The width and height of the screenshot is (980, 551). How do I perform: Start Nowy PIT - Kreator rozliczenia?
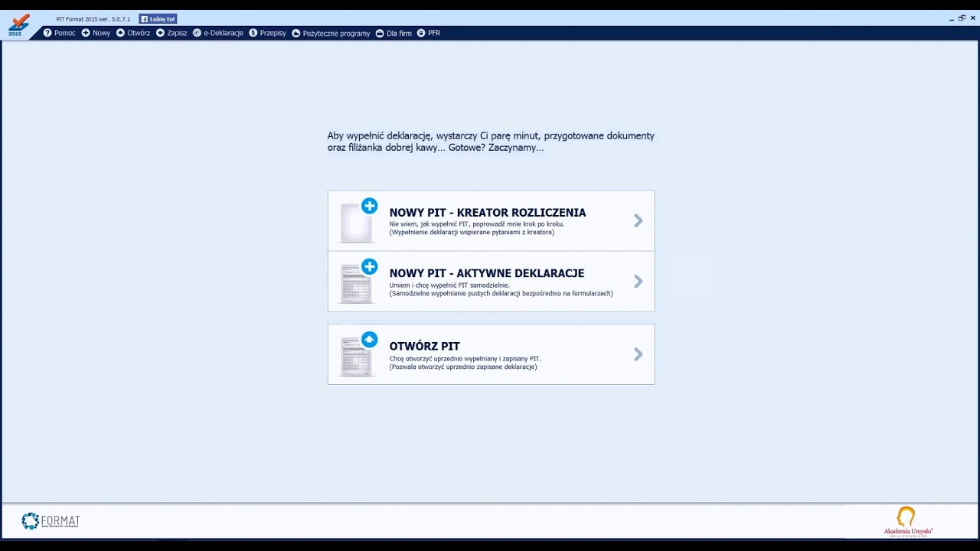pos(491,220)
